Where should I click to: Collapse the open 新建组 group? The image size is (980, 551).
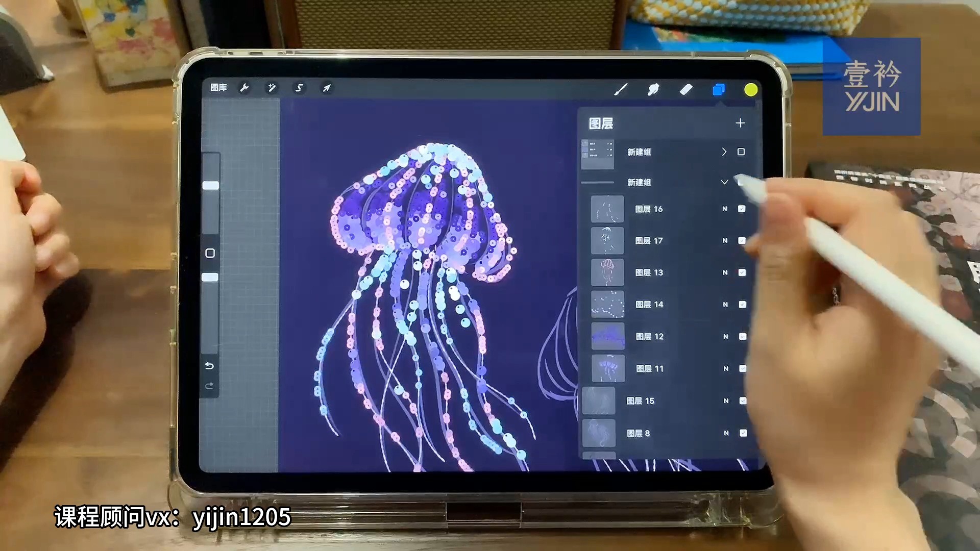click(x=724, y=182)
